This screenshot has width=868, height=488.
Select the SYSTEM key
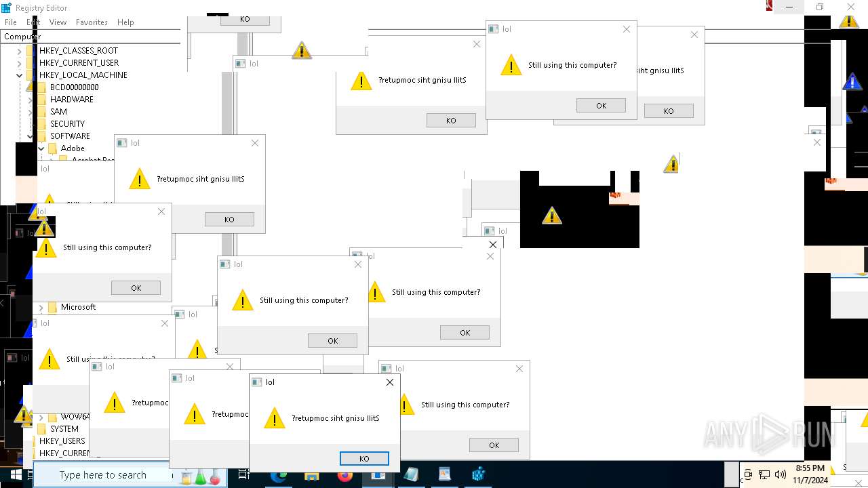point(64,429)
